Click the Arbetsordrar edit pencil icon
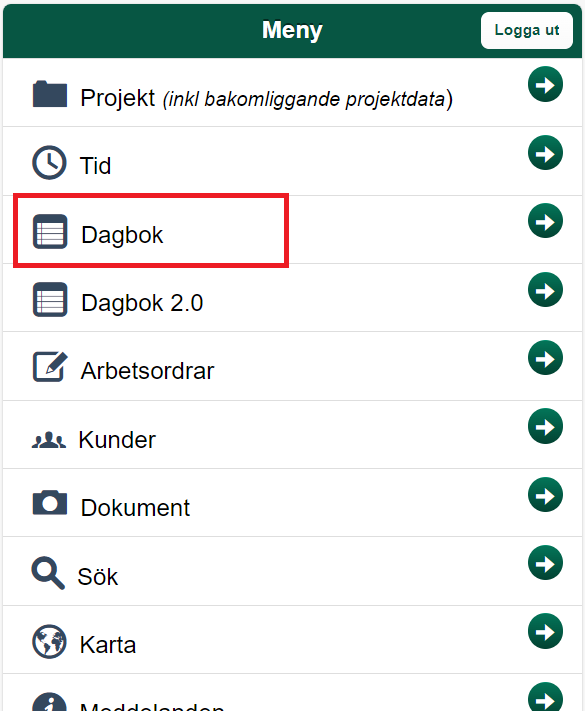Image resolution: width=585 pixels, height=711 pixels. click(x=50, y=366)
